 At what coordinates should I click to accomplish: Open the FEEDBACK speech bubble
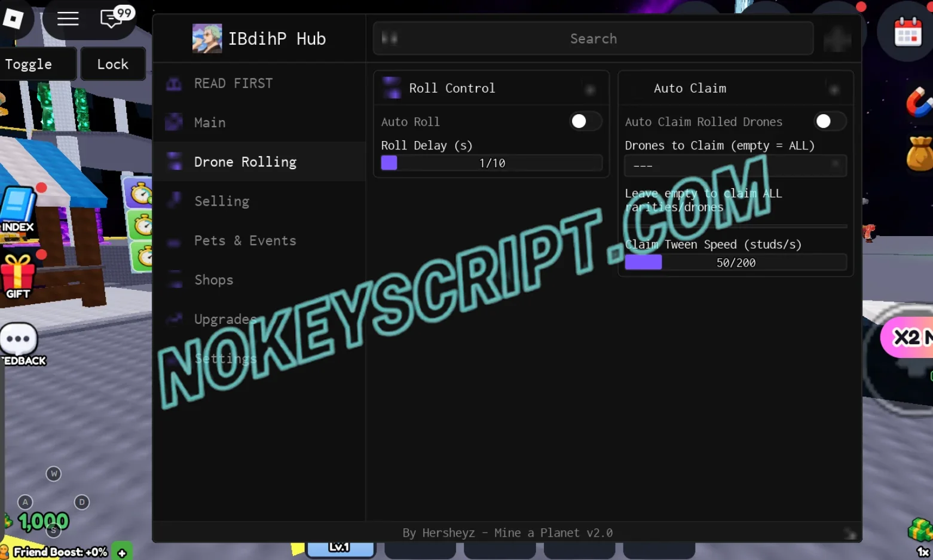pyautogui.click(x=20, y=345)
